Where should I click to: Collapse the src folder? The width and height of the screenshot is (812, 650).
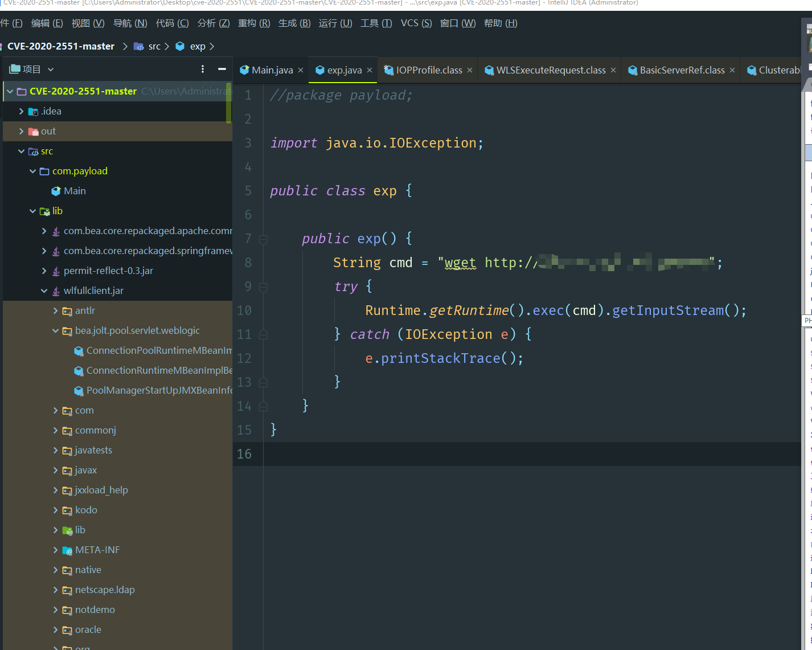(x=21, y=151)
